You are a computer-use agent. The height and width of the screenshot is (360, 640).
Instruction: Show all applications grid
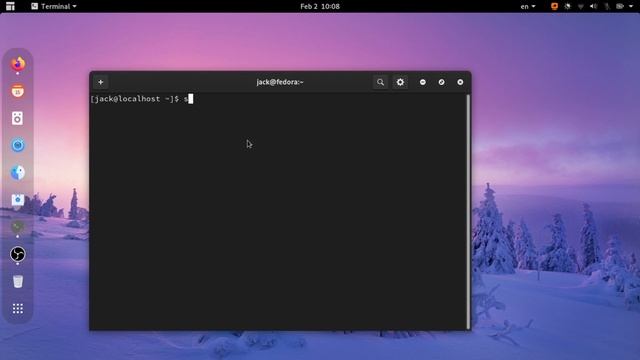coord(18,309)
